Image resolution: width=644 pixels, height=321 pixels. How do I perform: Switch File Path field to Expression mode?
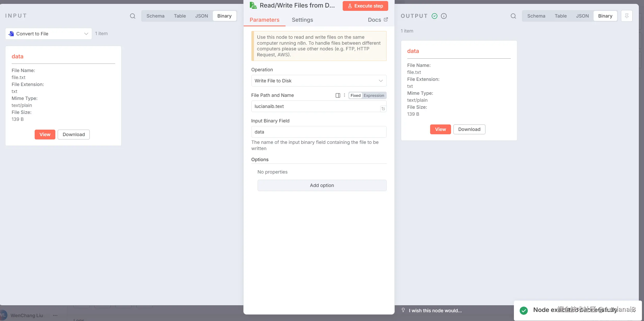point(374,95)
